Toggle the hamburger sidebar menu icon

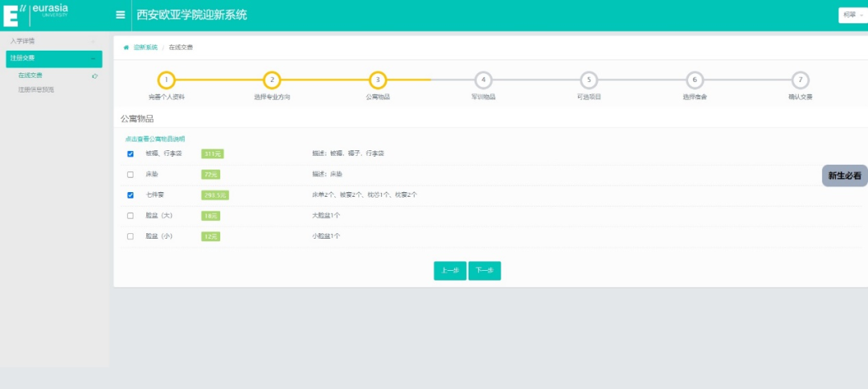point(121,14)
